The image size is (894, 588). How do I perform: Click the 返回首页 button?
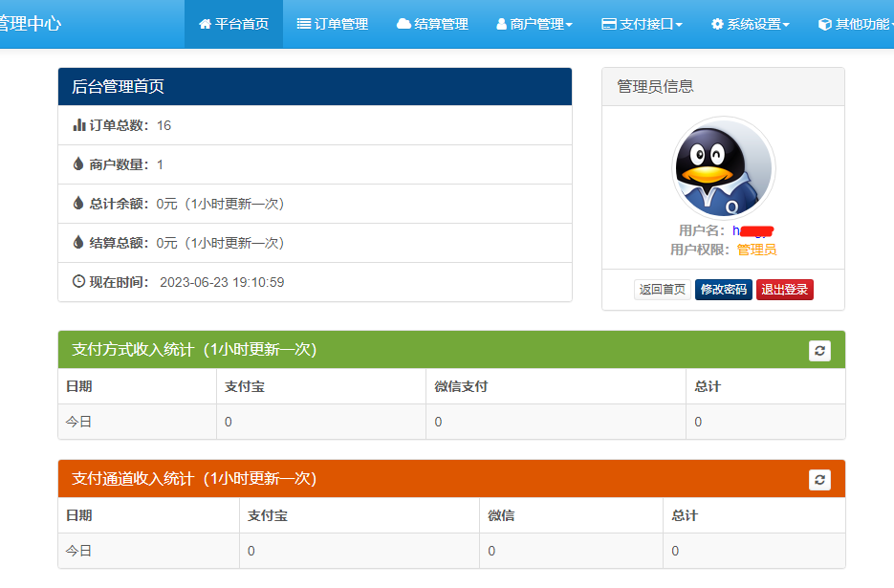pos(663,290)
